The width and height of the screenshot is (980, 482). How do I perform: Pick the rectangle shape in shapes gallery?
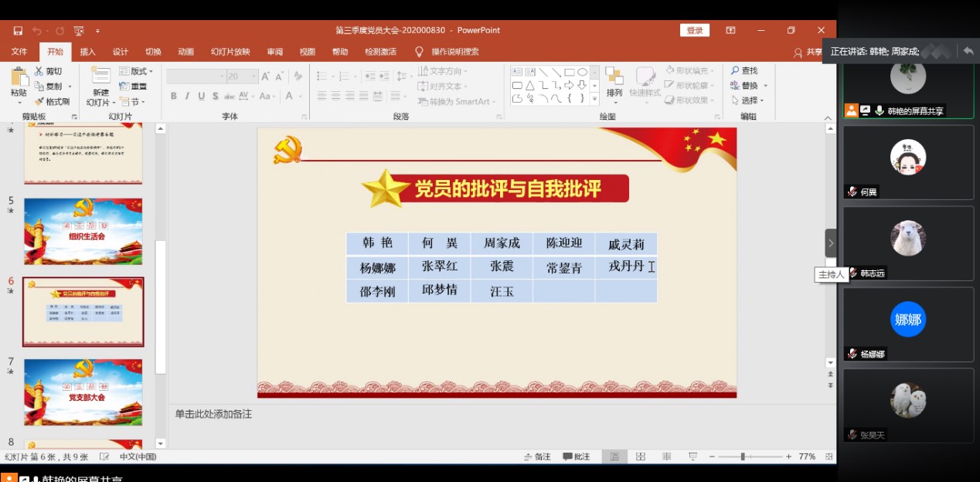pyautogui.click(x=569, y=72)
